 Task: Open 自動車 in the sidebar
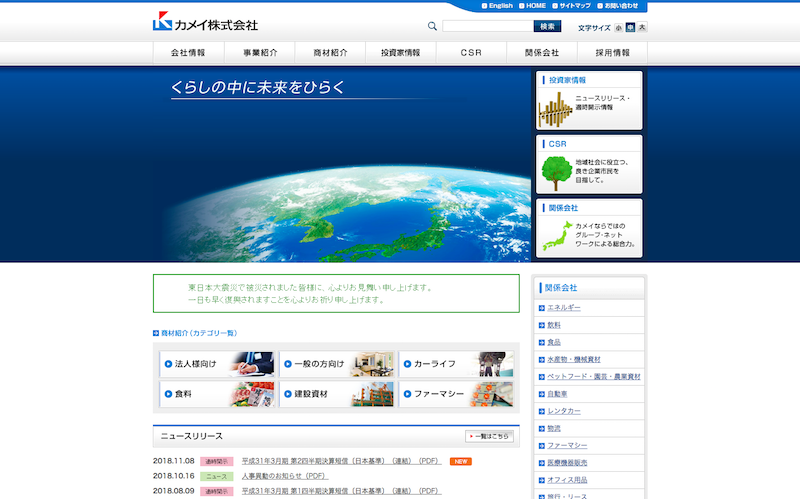[x=557, y=394]
